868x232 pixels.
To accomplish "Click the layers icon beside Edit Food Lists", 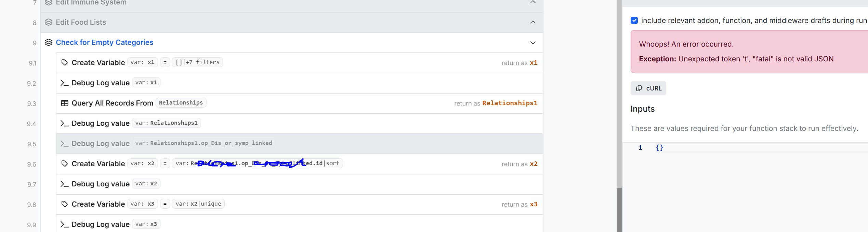I will tap(49, 22).
